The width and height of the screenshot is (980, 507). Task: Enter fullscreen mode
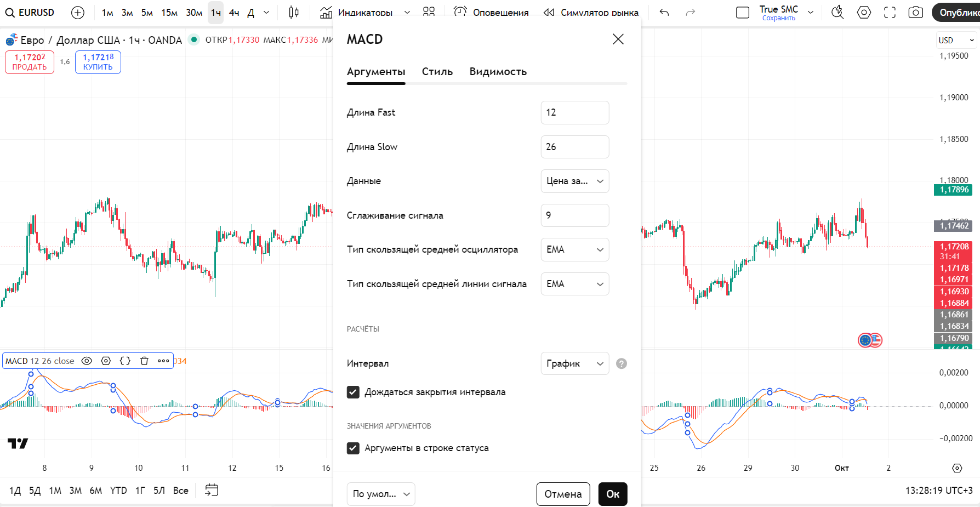coord(890,12)
